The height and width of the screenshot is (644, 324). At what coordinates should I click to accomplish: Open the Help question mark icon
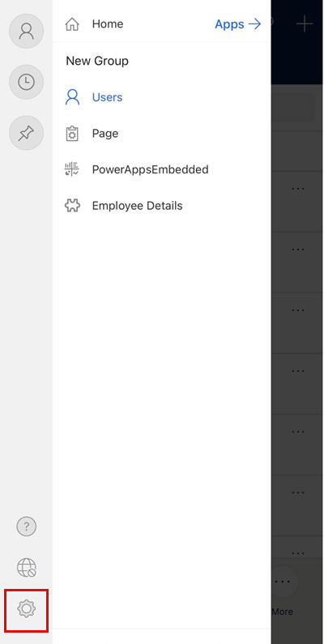point(26,526)
